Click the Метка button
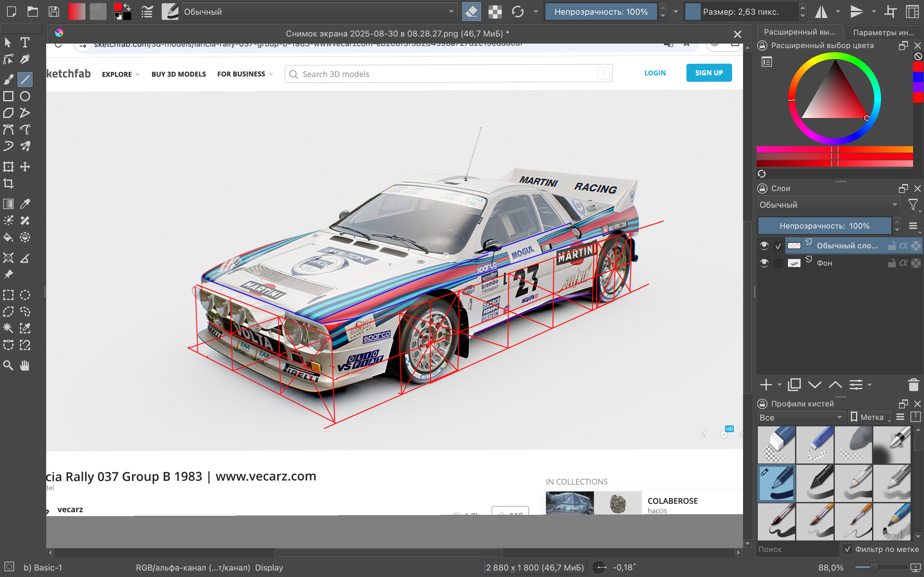This screenshot has width=924, height=577. [869, 417]
